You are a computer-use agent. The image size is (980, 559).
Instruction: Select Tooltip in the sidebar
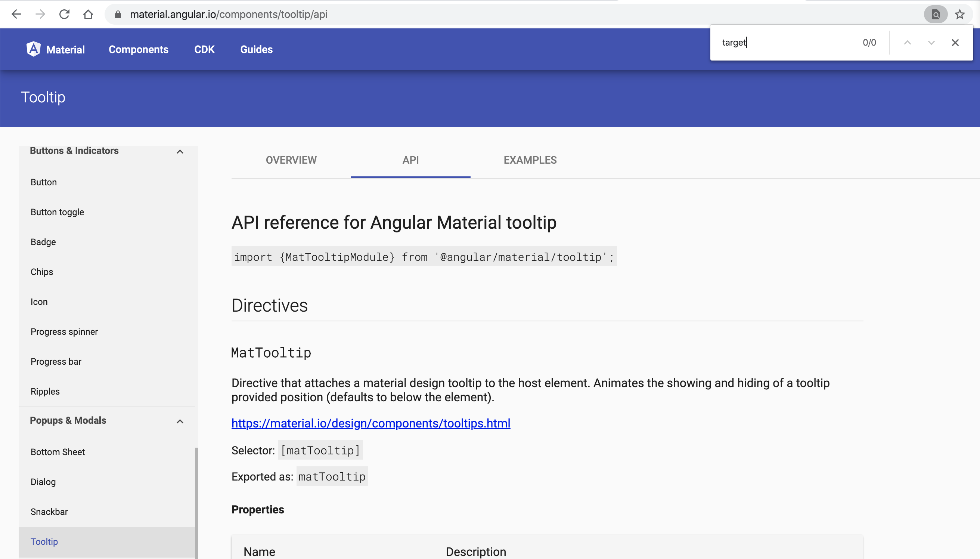[107, 542]
